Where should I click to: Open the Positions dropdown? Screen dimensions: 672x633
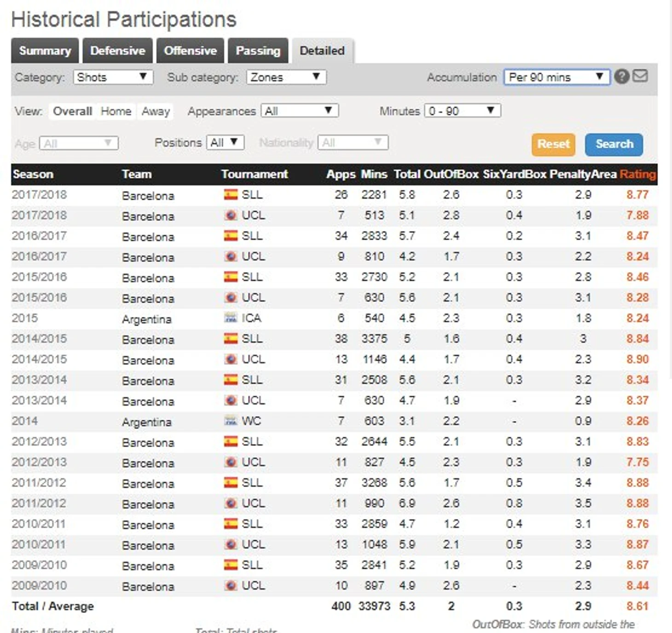225,143
